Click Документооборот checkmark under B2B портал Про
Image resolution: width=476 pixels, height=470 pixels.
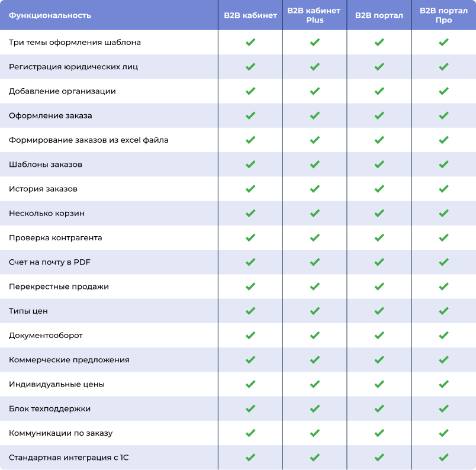click(x=443, y=335)
